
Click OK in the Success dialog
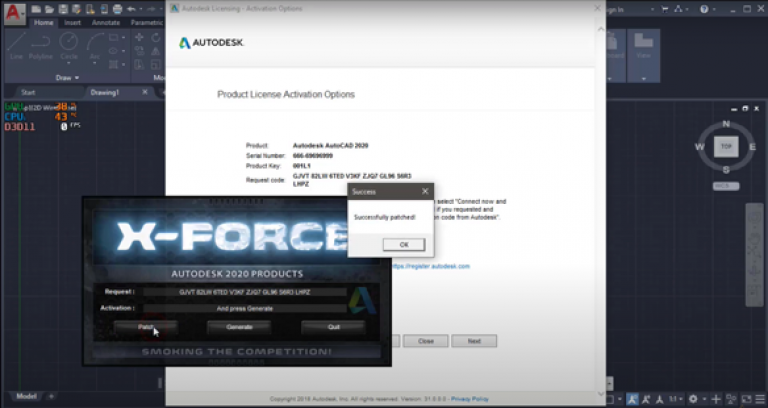pyautogui.click(x=404, y=244)
